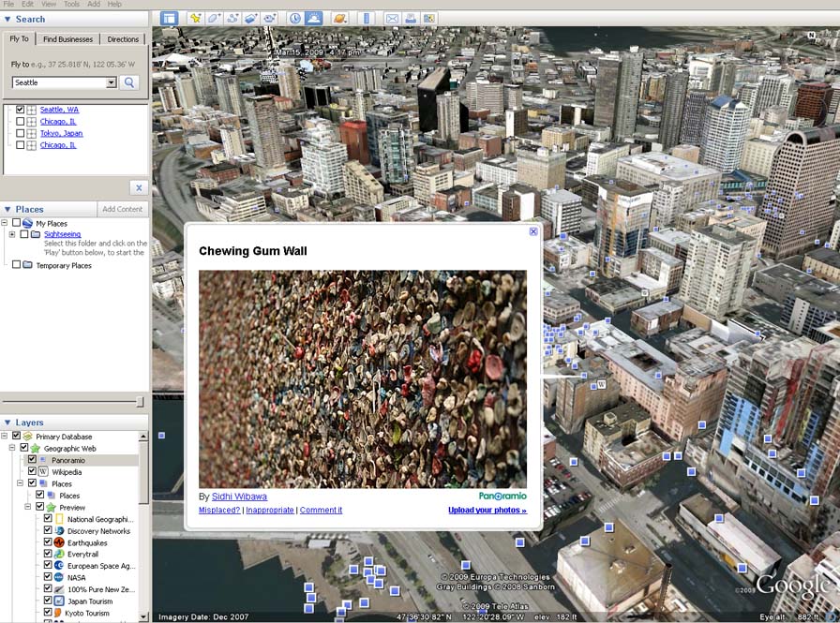Click the Chewing Gum Wall photo
This screenshot has height=623, width=840.
pyautogui.click(x=363, y=378)
